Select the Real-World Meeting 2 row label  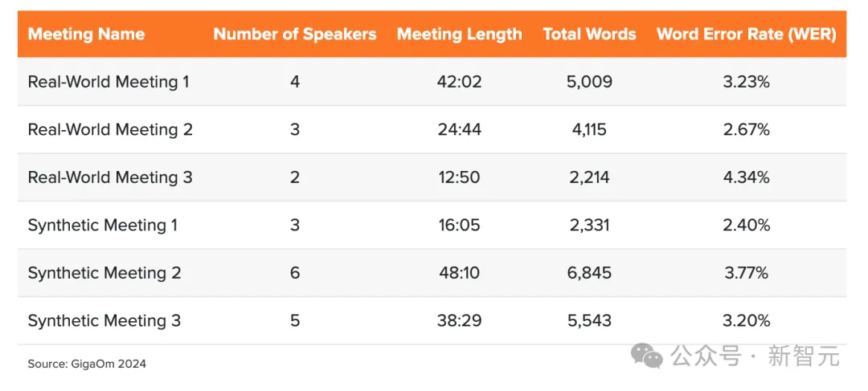110,130
